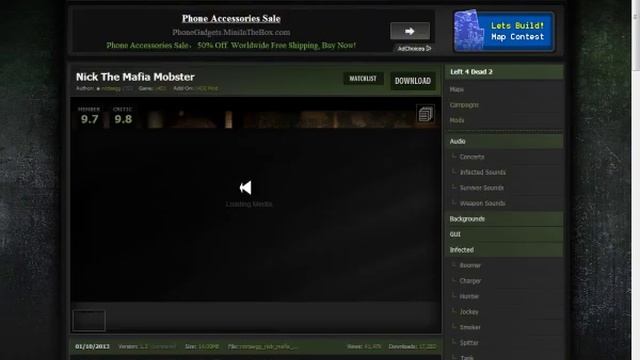Add the mod via the WATCHLIST button
The width and height of the screenshot is (640, 360).
[x=363, y=78]
